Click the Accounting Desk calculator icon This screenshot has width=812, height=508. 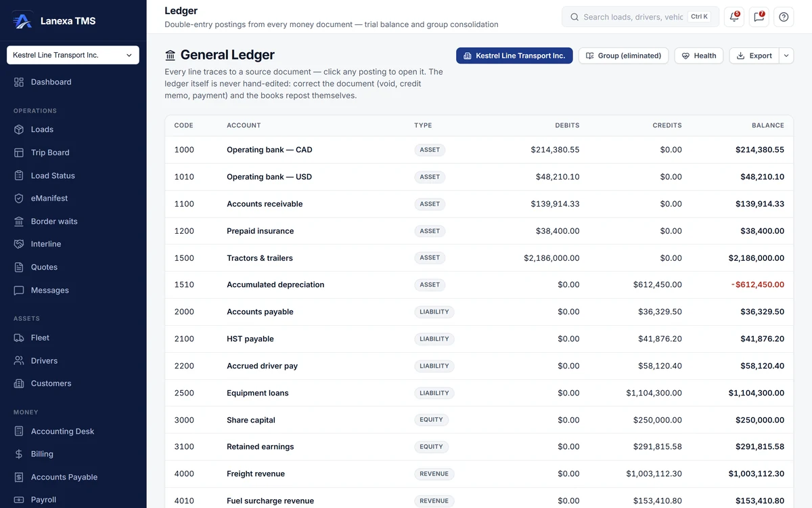[19, 431]
